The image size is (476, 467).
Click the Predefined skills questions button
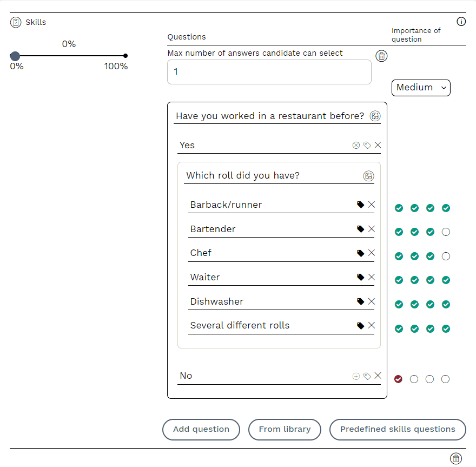click(397, 430)
